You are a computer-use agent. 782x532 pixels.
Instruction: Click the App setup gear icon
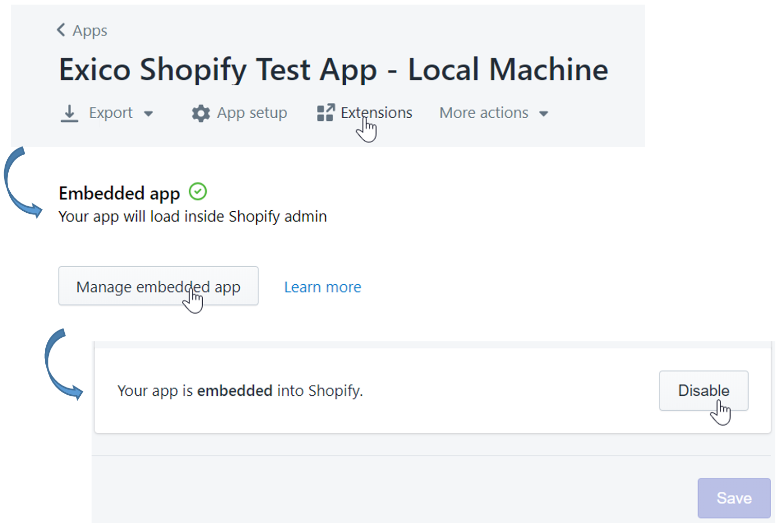[x=201, y=113]
